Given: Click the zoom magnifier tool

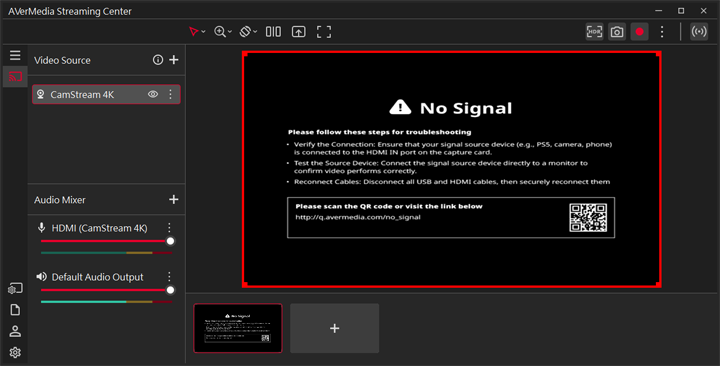Looking at the screenshot, I should click(x=220, y=32).
